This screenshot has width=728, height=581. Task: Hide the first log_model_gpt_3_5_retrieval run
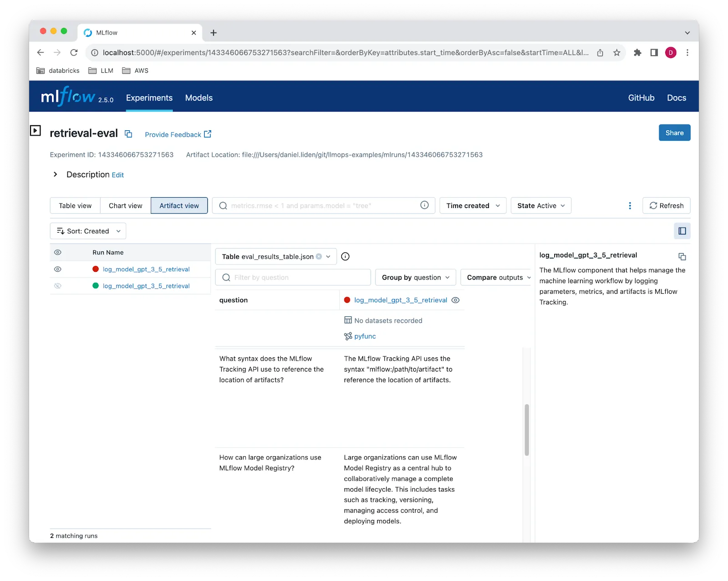(57, 269)
